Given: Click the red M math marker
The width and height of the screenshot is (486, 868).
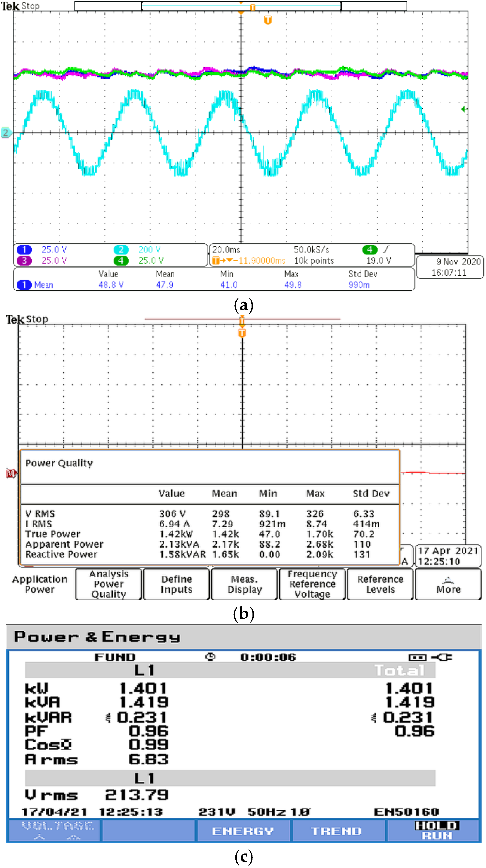Looking at the screenshot, I should coord(11,474).
